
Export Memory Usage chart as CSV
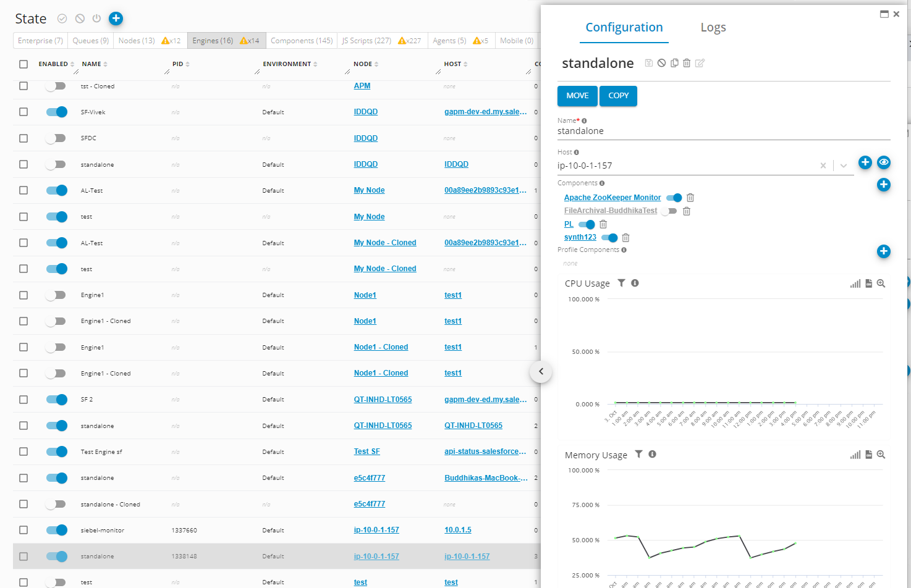tap(868, 455)
